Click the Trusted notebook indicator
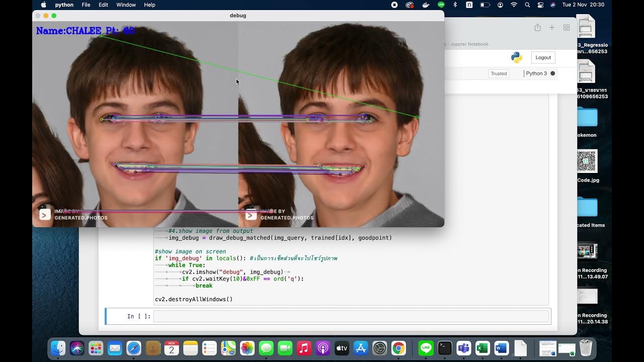Screen dimensions: 644x362 (x=499, y=73)
